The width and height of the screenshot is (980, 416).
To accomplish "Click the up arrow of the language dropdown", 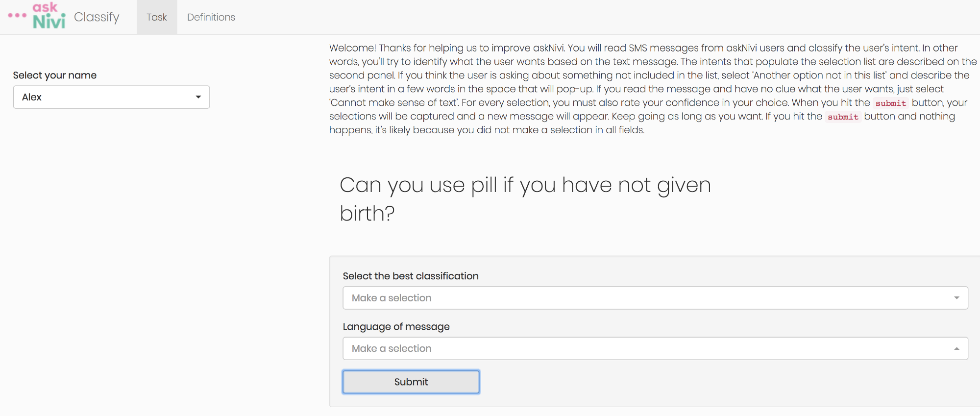I will coord(956,348).
